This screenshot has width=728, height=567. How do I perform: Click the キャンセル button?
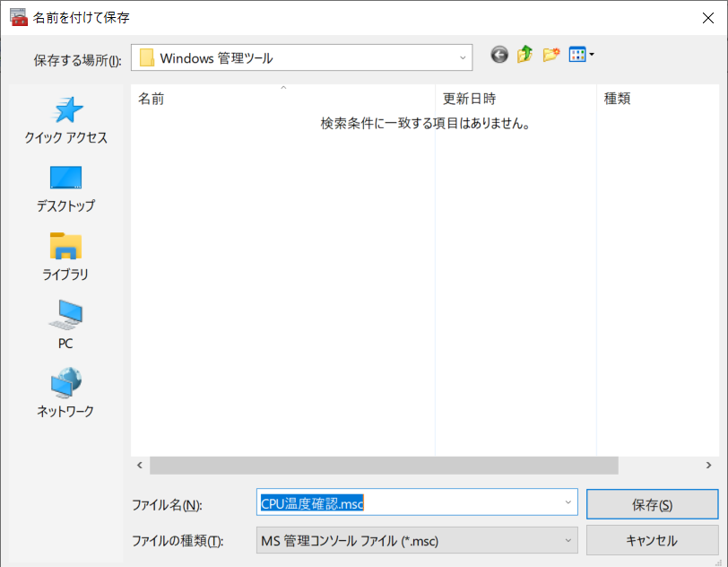tap(652, 539)
